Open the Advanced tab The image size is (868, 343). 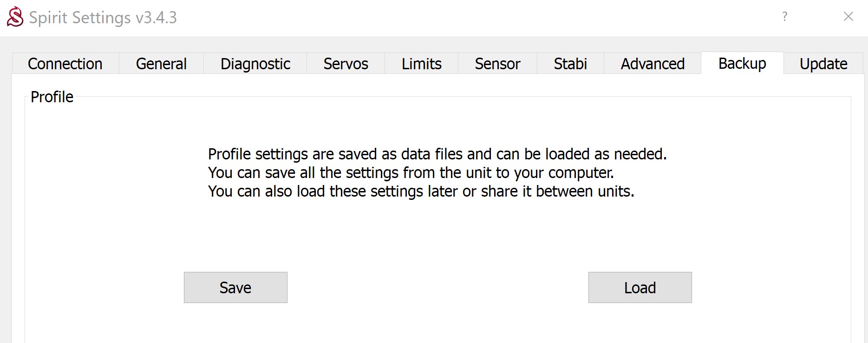coord(653,64)
